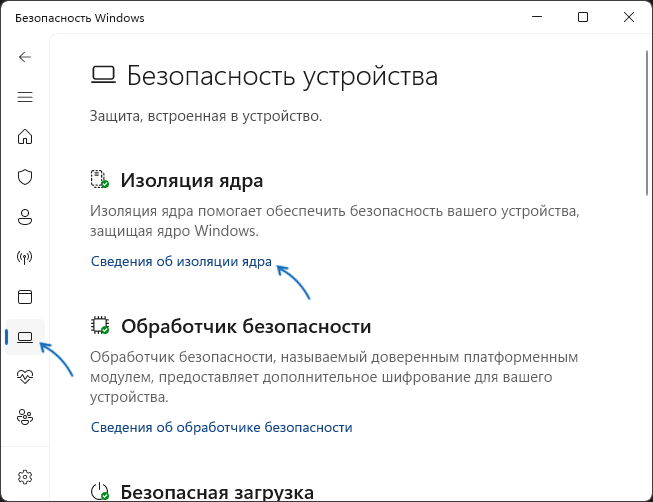The height and width of the screenshot is (502, 653).
Task: Maximize the Безопасность Windows window
Action: 583,17
